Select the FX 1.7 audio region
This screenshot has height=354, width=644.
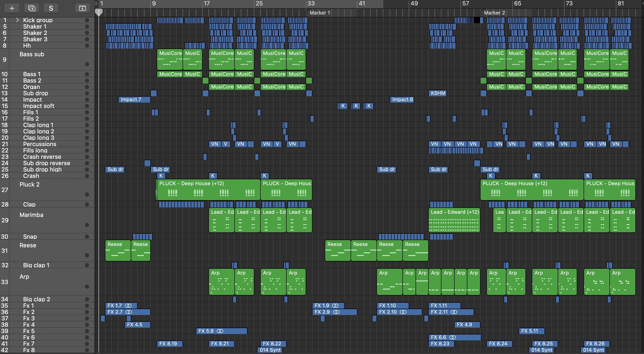point(121,305)
